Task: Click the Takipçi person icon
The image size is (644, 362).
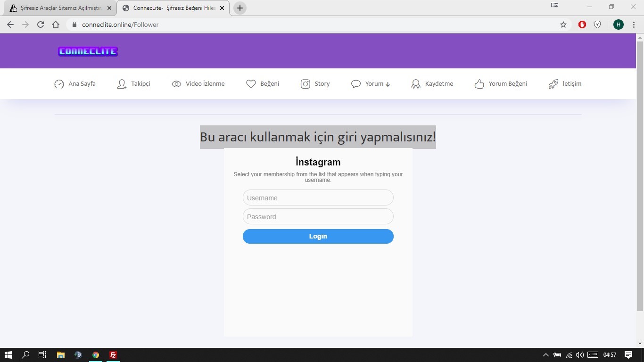Action: [122, 84]
